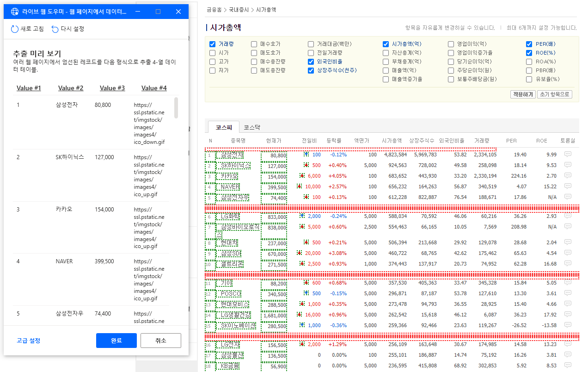Click the reset icon next to 다시 설정

[x=55, y=29]
